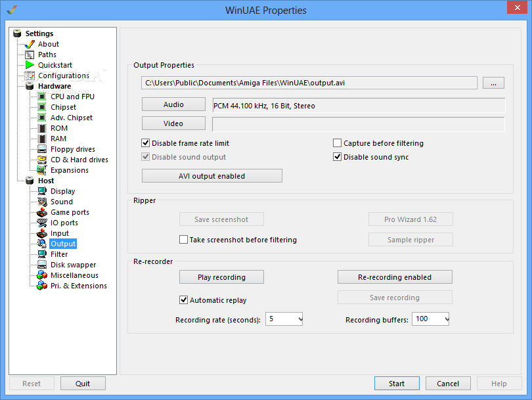Image resolution: width=532 pixels, height=400 pixels.
Task: Uncheck Disable frame rate limit
Action: tap(146, 143)
